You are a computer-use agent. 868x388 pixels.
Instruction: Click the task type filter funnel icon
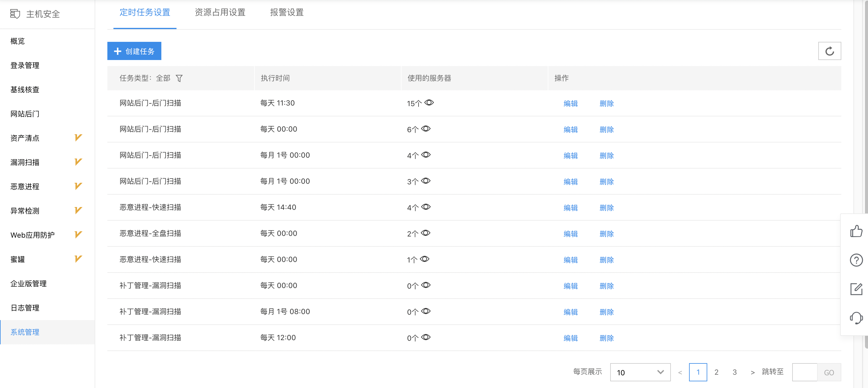tap(179, 78)
